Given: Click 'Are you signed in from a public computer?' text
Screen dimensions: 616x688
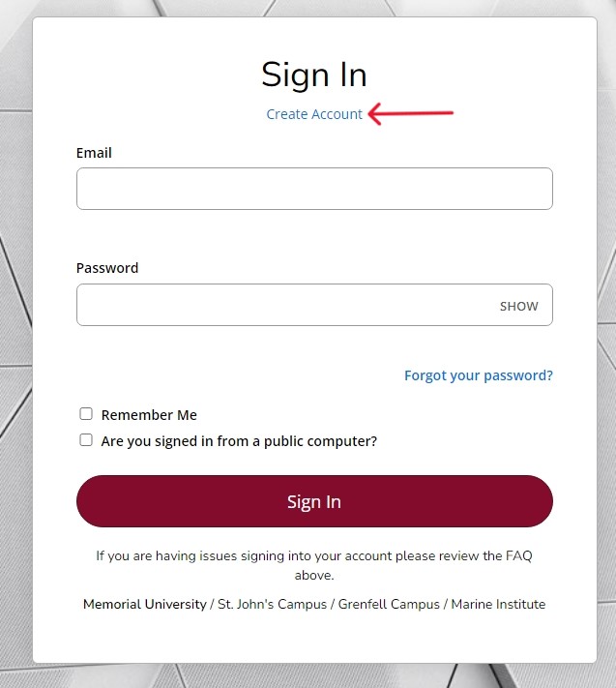Looking at the screenshot, I should pyautogui.click(x=239, y=441).
